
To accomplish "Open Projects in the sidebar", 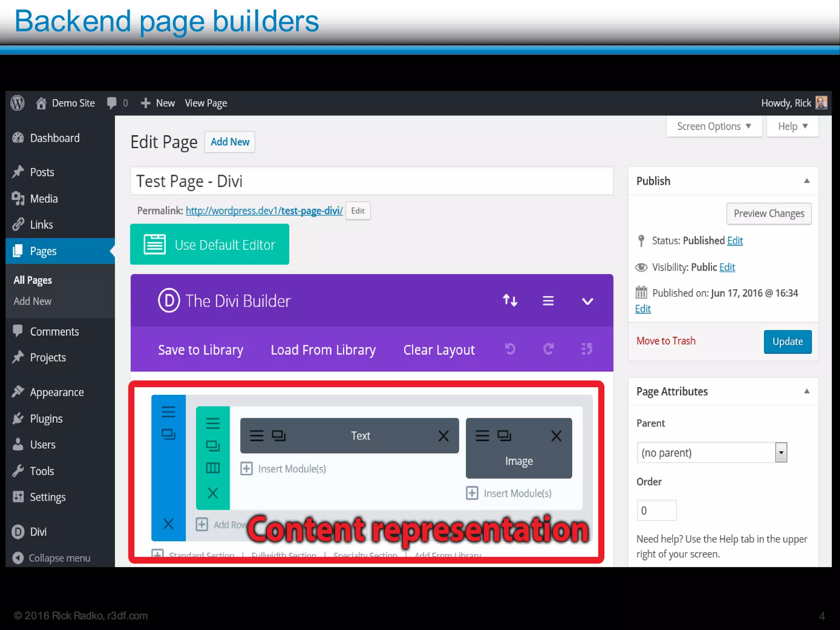I will click(48, 357).
